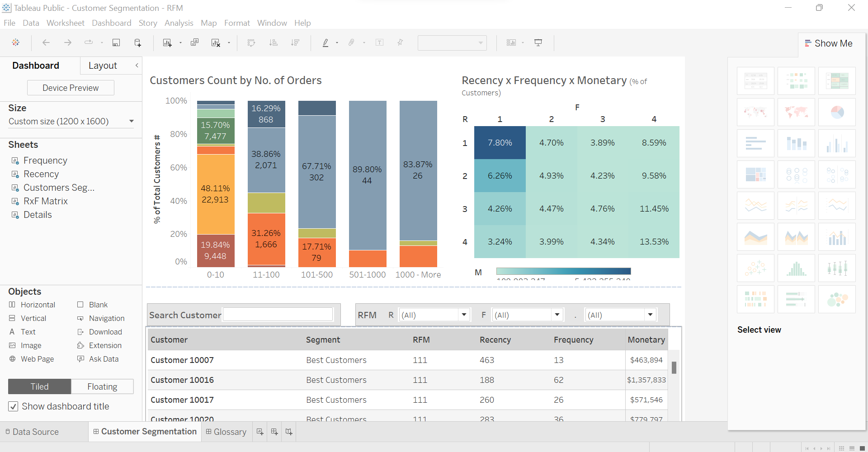Screen dimensions: 868x452
Task: Uncheck Show dashboard title
Action: coord(14,406)
